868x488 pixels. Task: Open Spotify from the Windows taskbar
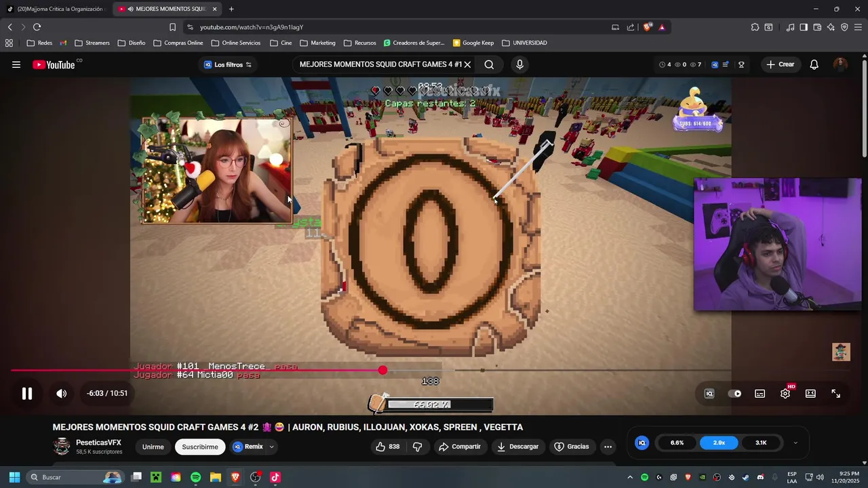coord(195,477)
